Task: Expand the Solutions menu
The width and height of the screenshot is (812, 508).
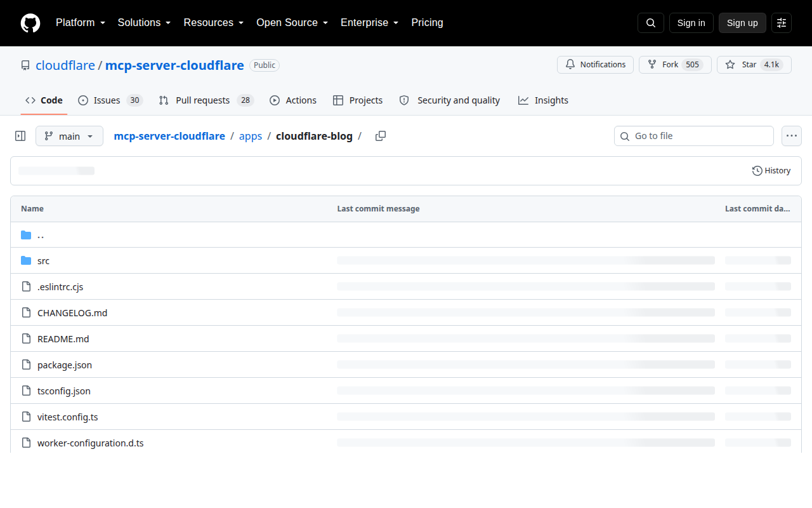Action: pyautogui.click(x=145, y=23)
